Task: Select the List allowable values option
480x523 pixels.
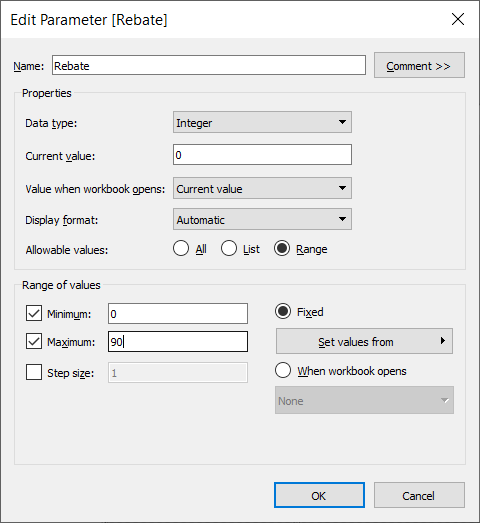Action: pos(228,248)
